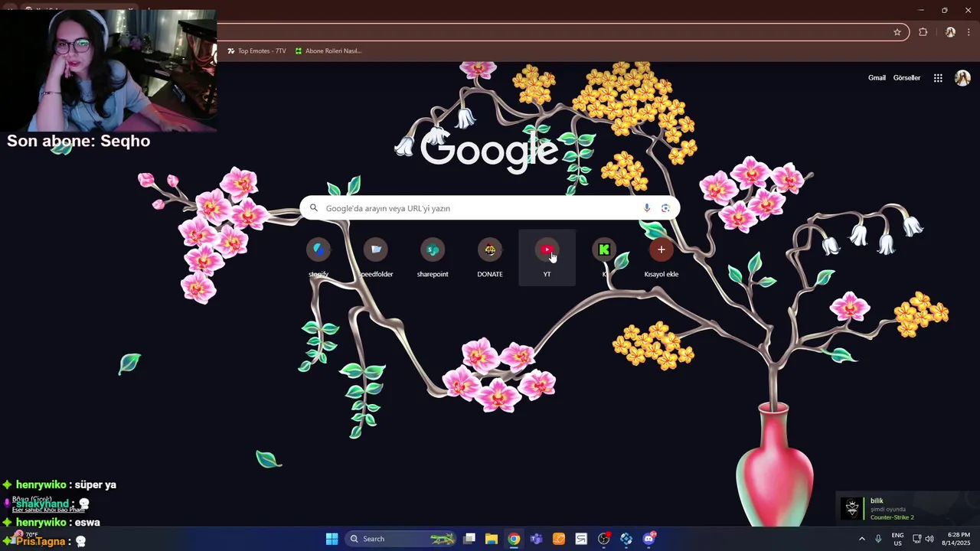Focus the Chrome address bar

pyautogui.click(x=551, y=32)
